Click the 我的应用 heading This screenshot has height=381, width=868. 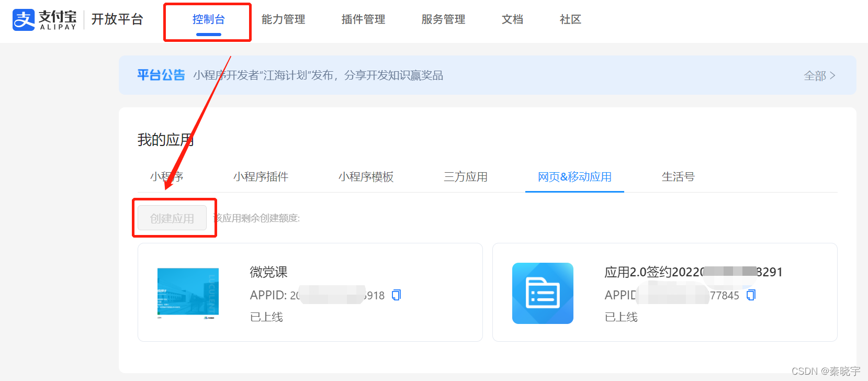[165, 140]
